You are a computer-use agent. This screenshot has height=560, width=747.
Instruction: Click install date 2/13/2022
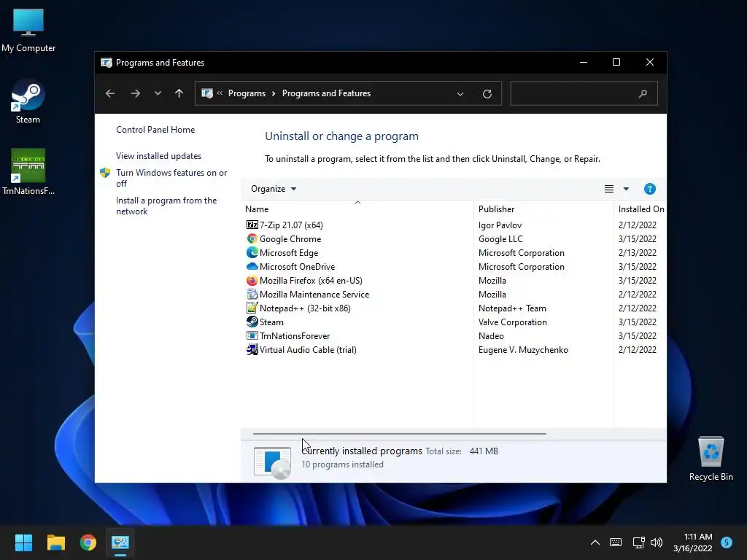(x=638, y=252)
